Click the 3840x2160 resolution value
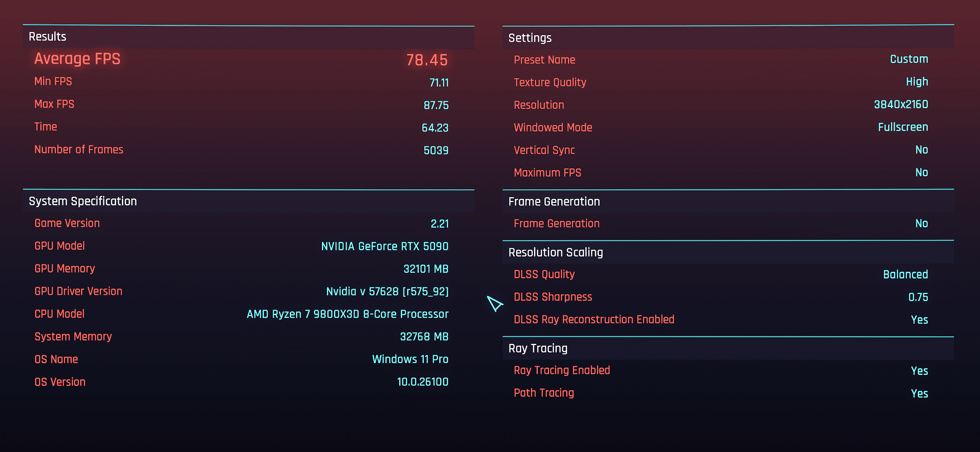The image size is (980, 452). tap(901, 104)
